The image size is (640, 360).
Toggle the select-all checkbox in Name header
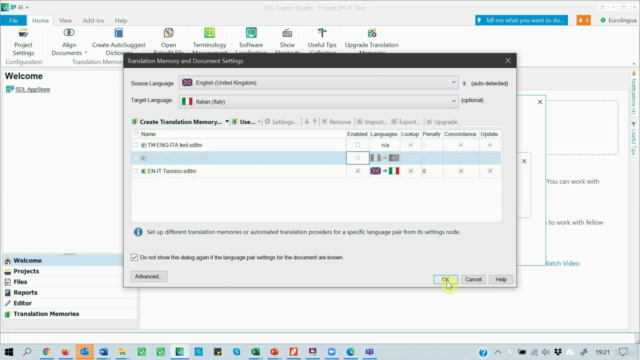[x=136, y=133]
